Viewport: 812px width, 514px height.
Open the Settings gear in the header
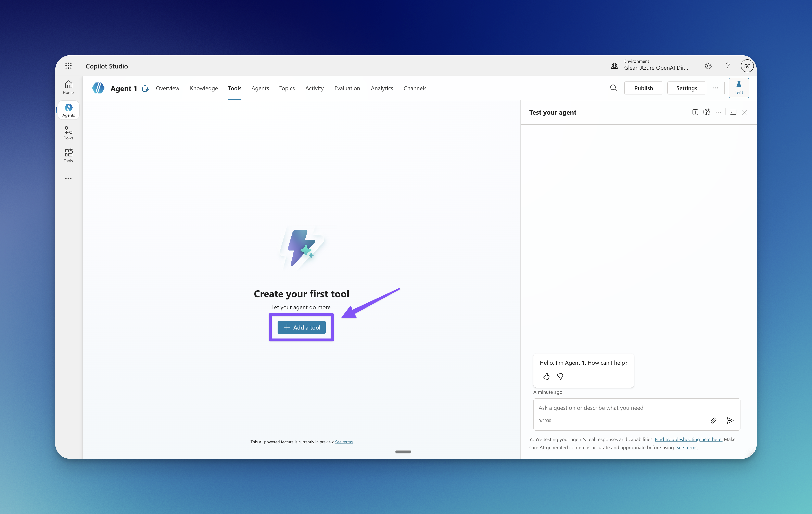coord(708,66)
